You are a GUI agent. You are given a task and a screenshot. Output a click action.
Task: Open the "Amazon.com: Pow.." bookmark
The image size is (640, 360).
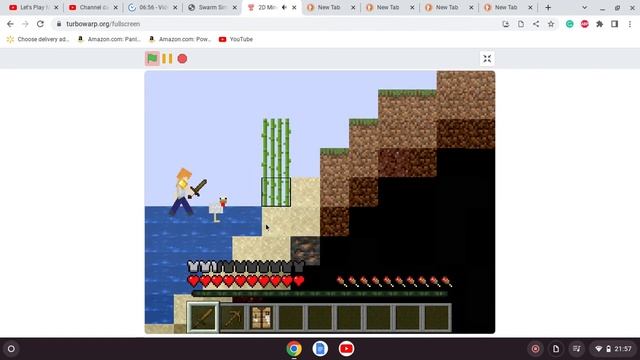(180, 39)
